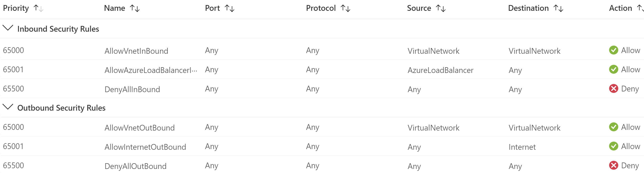The height and width of the screenshot is (174, 644).
Task: Click red Deny icon for DenyAllOutBound
Action: click(x=613, y=166)
